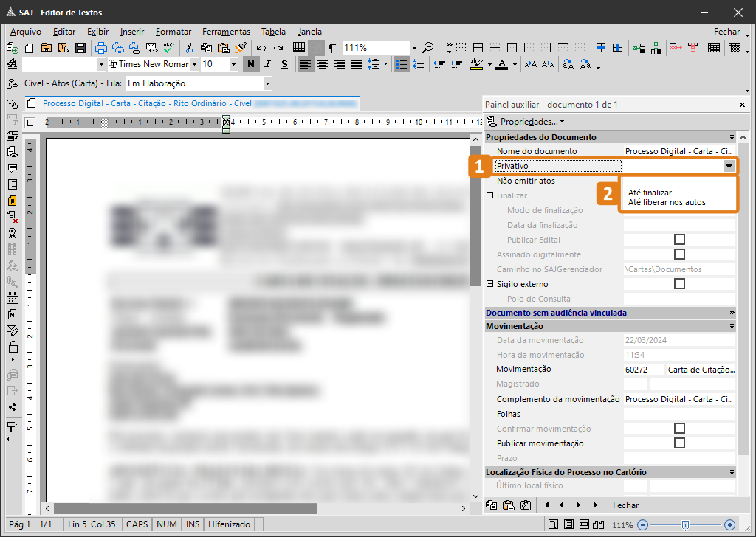Save the document with the floppy disk icon

80,48
